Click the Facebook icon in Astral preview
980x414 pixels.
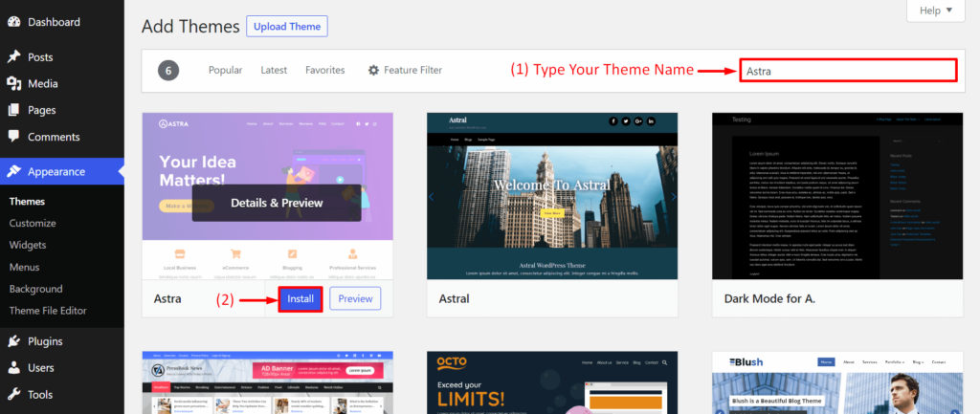pos(613,121)
